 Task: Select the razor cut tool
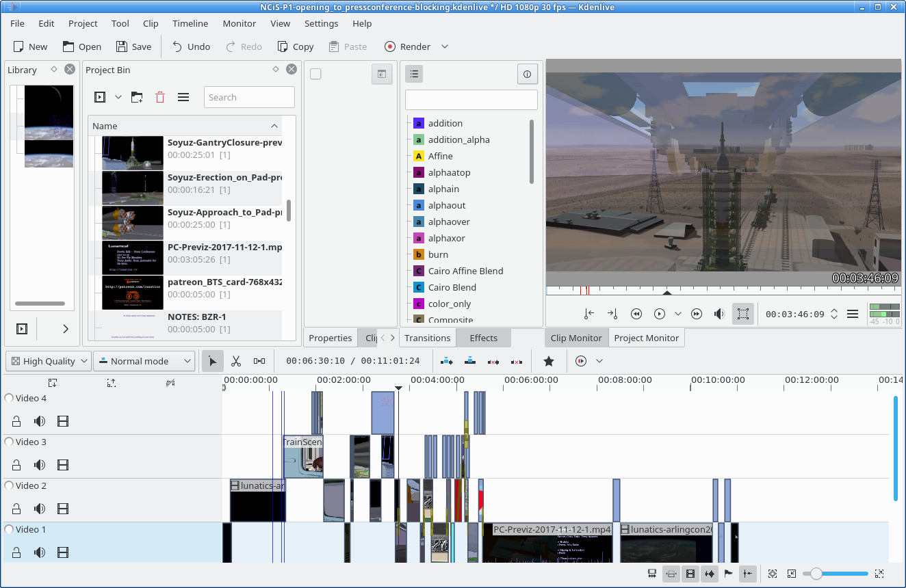236,361
